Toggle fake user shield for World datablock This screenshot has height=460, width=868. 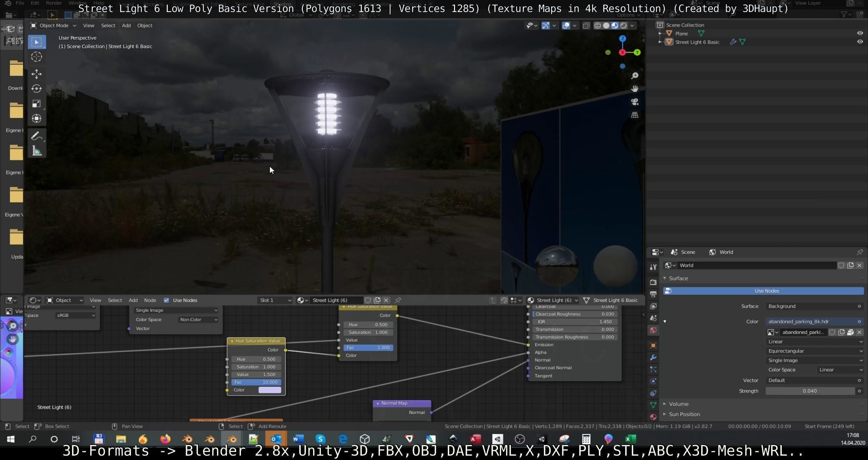pyautogui.click(x=841, y=266)
